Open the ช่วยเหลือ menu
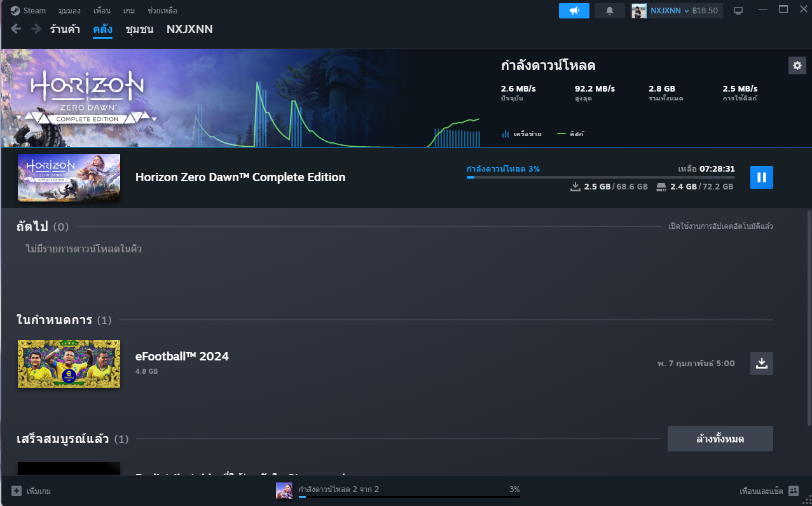The image size is (812, 506). click(x=162, y=11)
